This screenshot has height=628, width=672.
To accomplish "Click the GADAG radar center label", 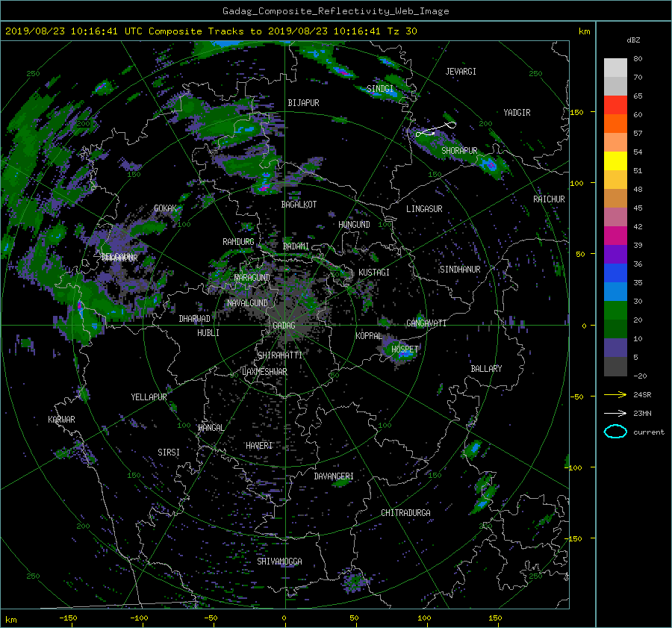I will click(x=284, y=326).
